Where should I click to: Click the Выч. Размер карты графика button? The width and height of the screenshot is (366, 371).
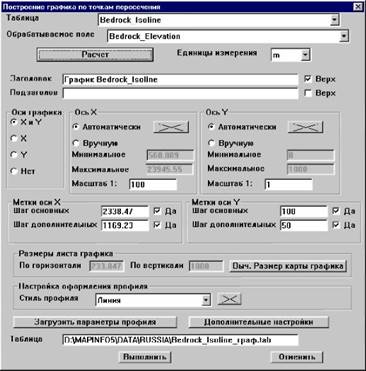(288, 266)
